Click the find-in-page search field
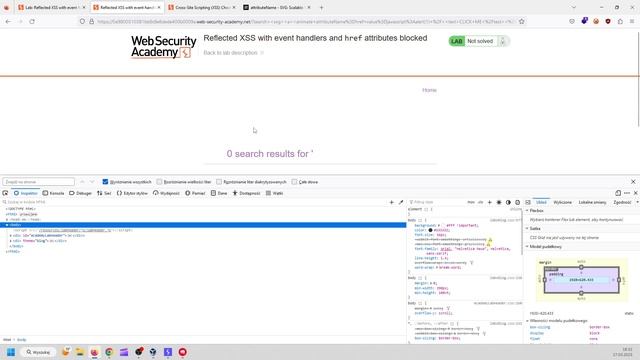Image resolution: width=640 pixels, height=360 pixels. click(x=38, y=182)
